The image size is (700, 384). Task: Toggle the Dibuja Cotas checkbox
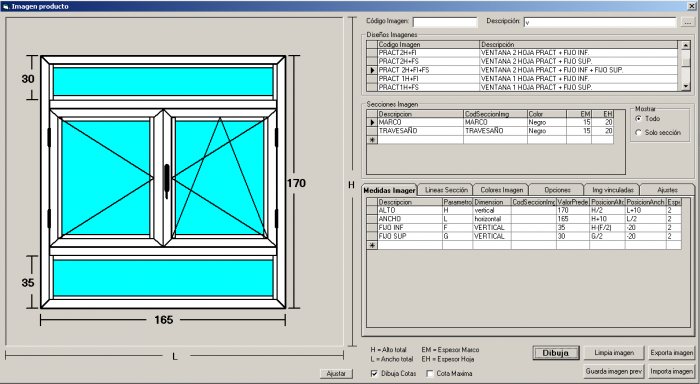click(x=374, y=373)
